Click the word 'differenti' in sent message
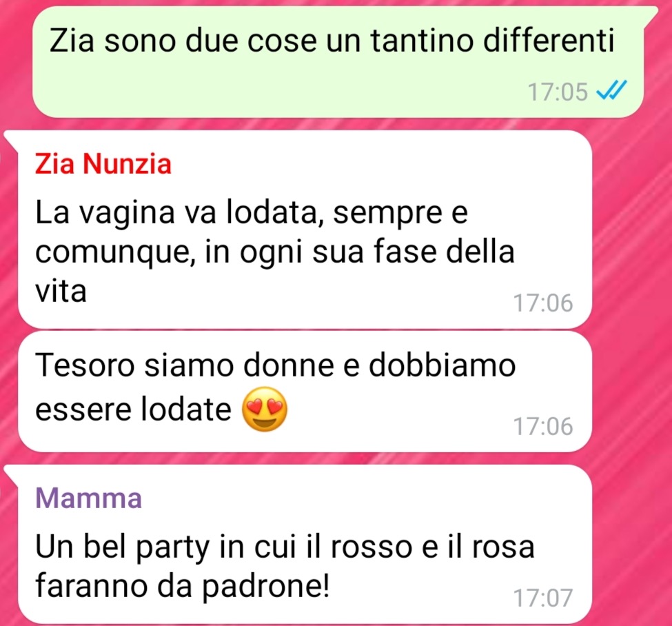Image resolution: width=672 pixels, height=626 pixels. pyautogui.click(x=549, y=40)
